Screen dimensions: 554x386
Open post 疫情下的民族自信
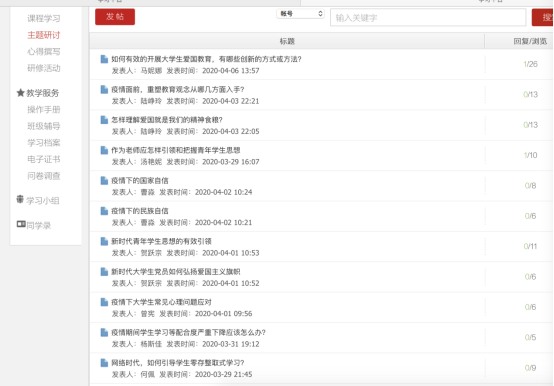click(x=140, y=211)
